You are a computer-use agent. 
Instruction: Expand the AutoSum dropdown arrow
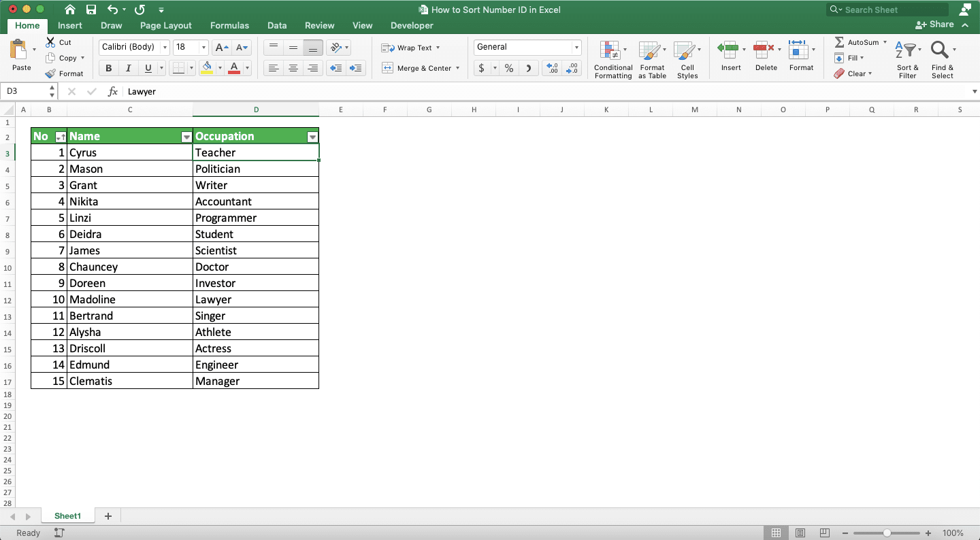(x=885, y=42)
